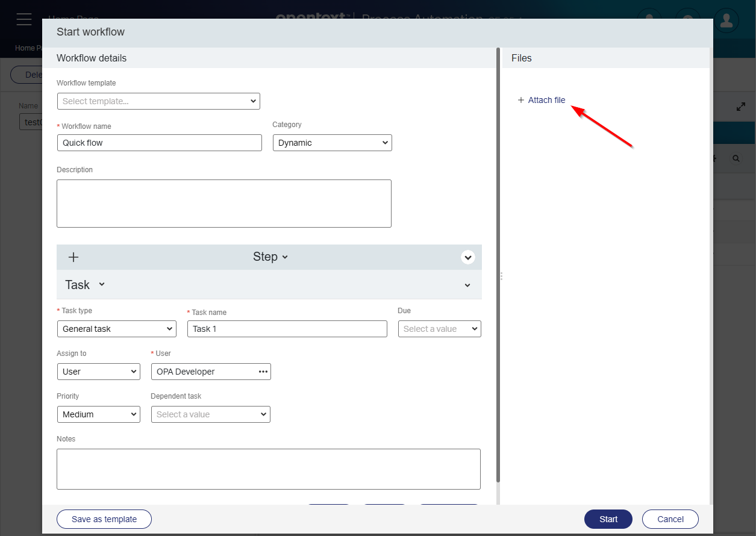Screen dimensions: 756x536
Task: Open user picker ellipsis in User field
Action: point(263,372)
